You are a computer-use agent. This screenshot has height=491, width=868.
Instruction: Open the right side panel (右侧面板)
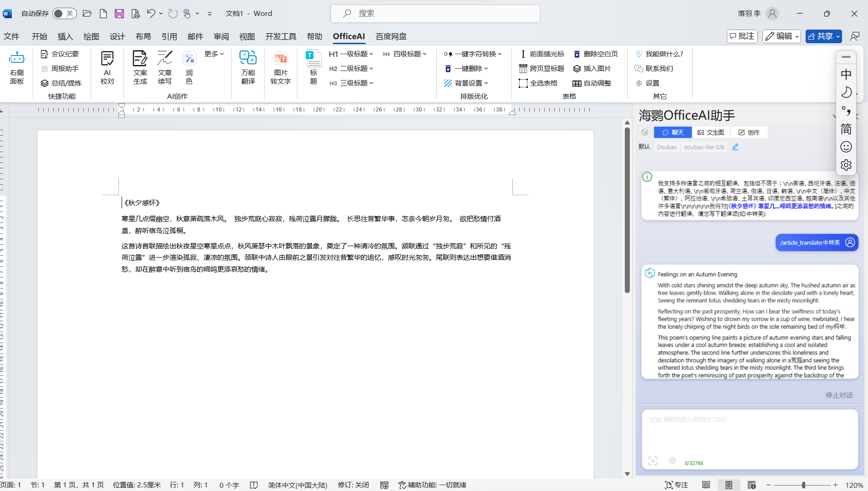click(17, 68)
